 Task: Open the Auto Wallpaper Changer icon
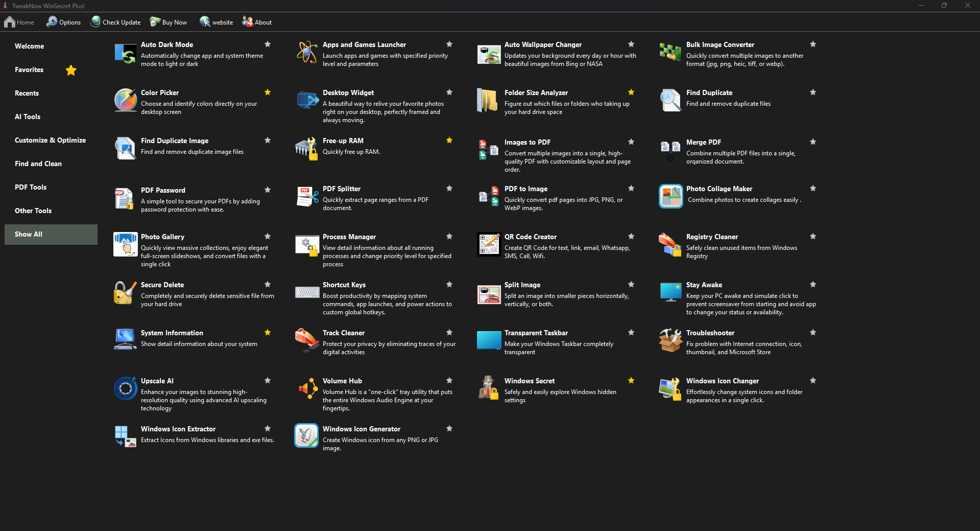[489, 54]
